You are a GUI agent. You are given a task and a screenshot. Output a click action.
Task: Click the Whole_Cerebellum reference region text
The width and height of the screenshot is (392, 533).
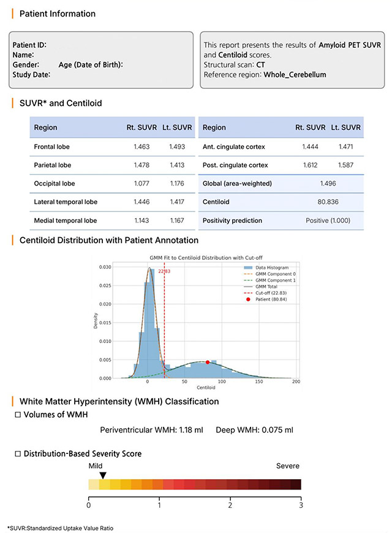point(295,74)
